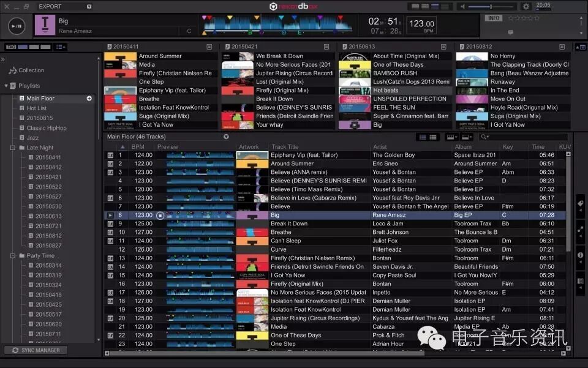This screenshot has width=588, height=368.
Task: Click the analysis icon on row 1
Action: tap(110, 155)
